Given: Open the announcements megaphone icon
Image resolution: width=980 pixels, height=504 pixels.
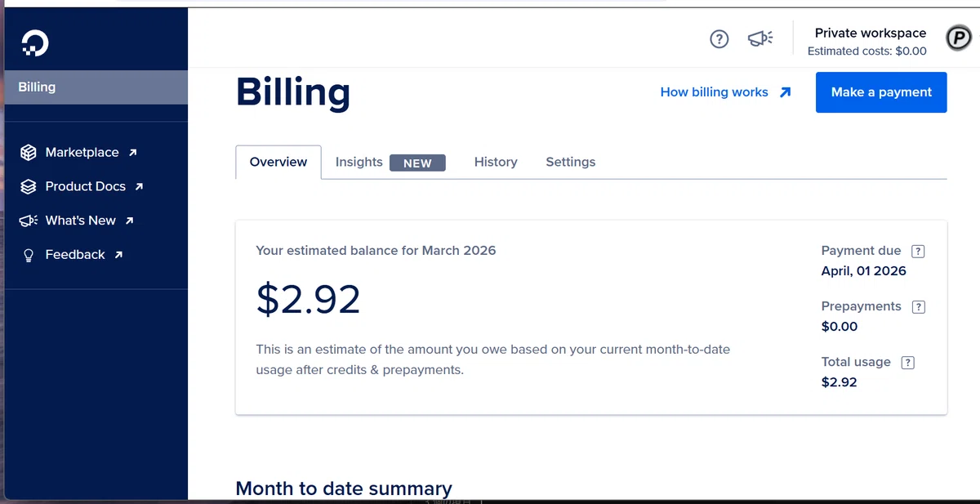Looking at the screenshot, I should pos(759,39).
